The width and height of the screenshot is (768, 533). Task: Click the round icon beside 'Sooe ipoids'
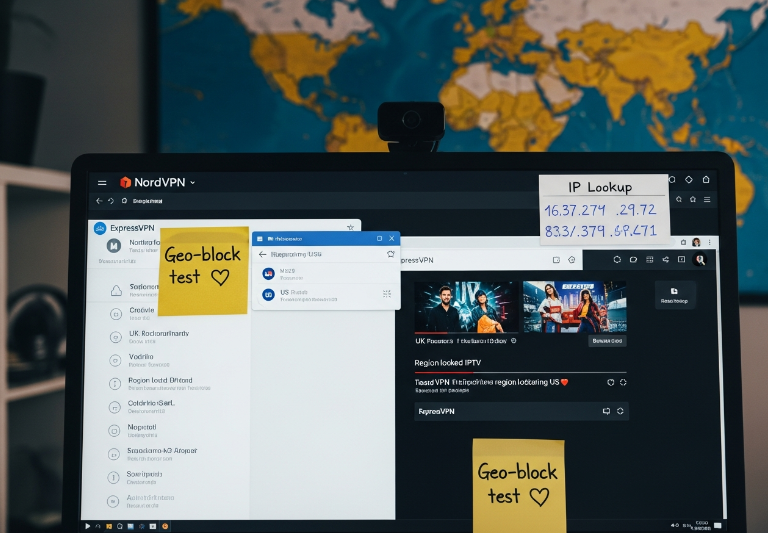(x=114, y=477)
